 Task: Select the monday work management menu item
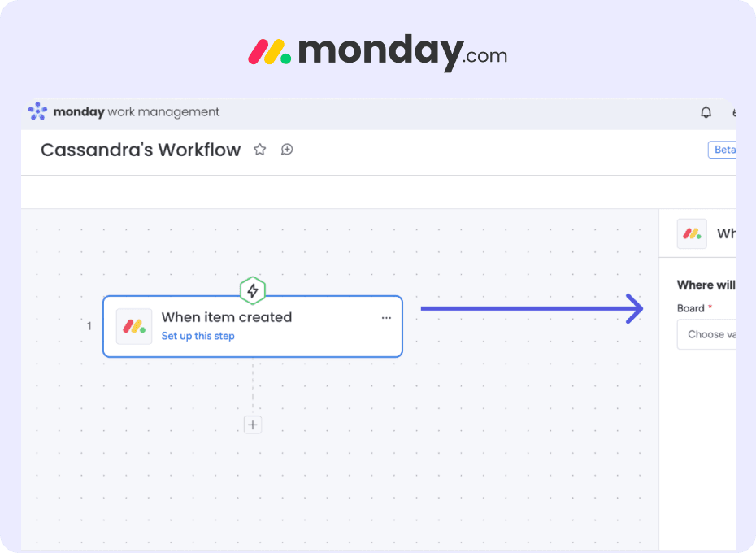tap(122, 111)
